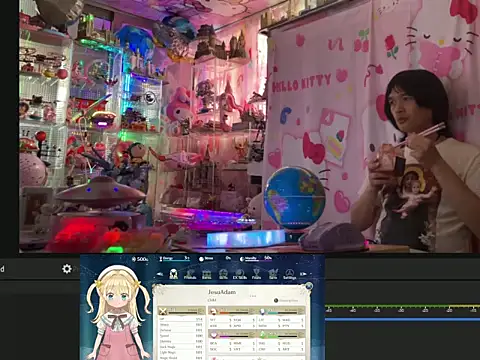Click the Speed stat row
Viewport: 480px width, 360px height.
(x=181, y=336)
